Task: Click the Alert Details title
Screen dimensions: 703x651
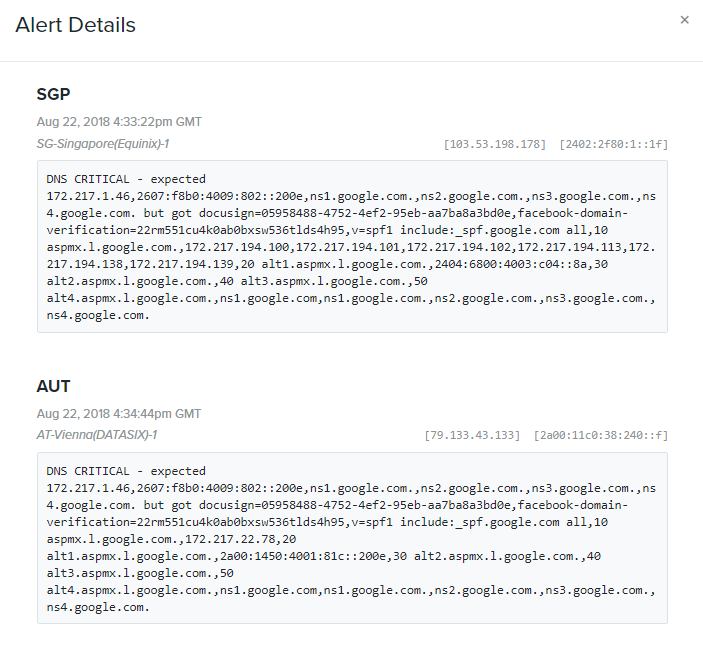Action: click(75, 25)
